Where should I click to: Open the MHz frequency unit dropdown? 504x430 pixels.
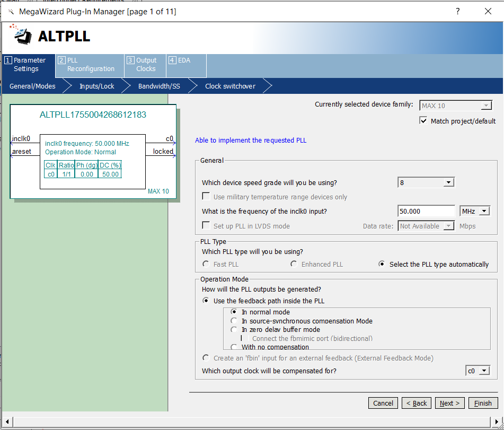(475, 212)
